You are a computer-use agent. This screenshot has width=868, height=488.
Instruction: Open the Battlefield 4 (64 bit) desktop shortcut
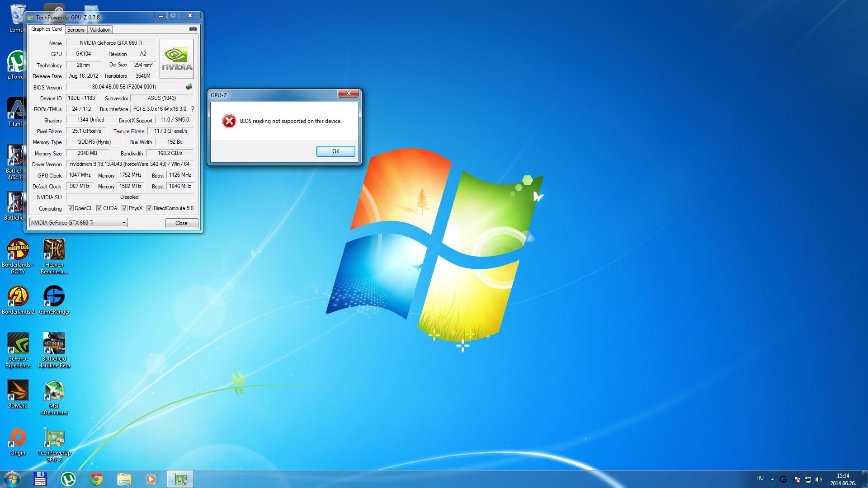click(15, 163)
